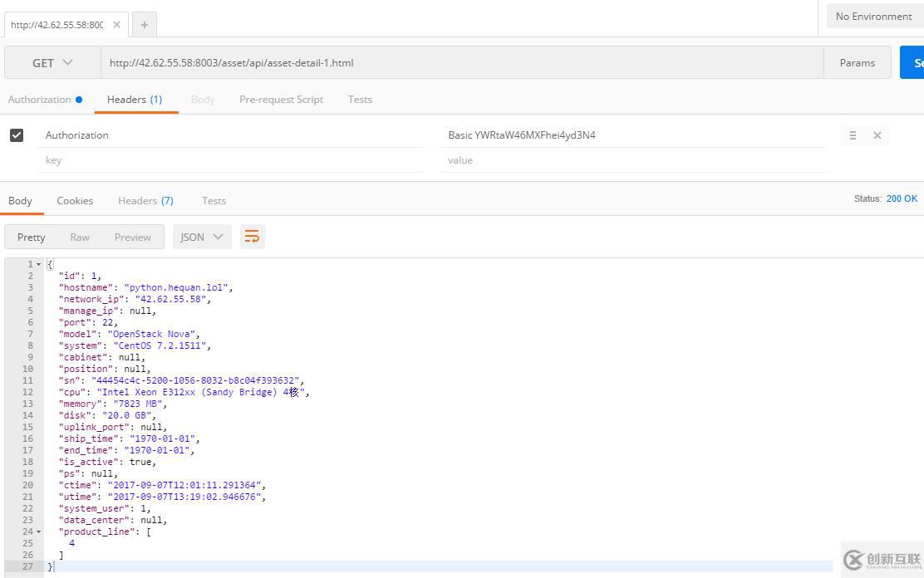Click line number 27 in the gutter
The width and height of the screenshot is (924, 578).
tap(27, 567)
